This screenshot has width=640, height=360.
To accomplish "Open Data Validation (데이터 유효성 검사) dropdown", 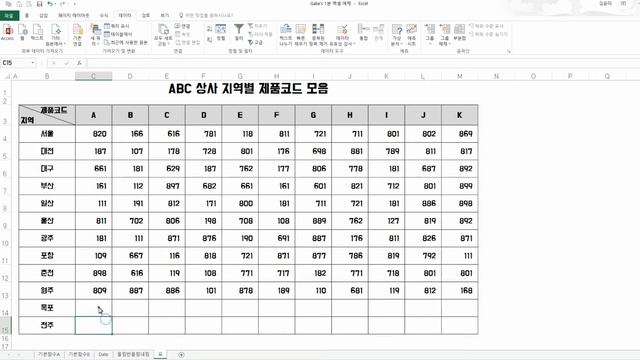I will point(342,35).
